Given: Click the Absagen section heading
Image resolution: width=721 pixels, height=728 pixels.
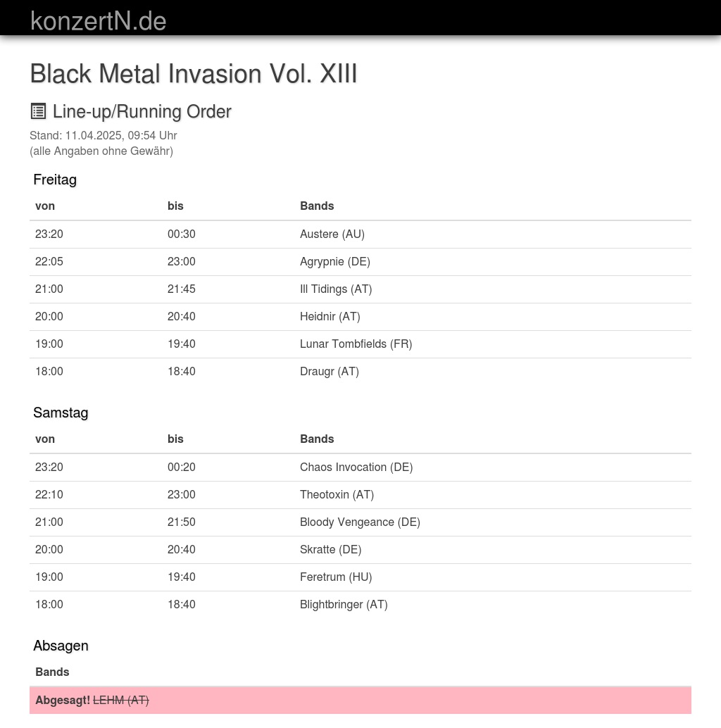Looking at the screenshot, I should pyautogui.click(x=61, y=646).
